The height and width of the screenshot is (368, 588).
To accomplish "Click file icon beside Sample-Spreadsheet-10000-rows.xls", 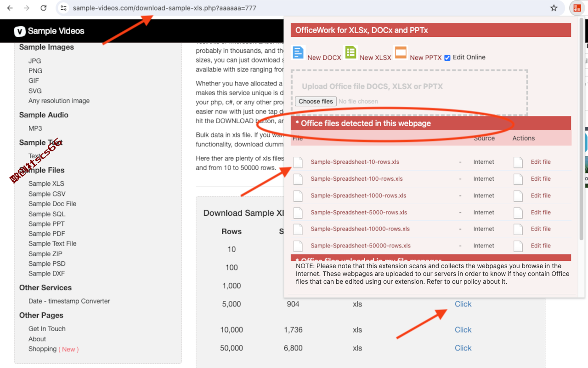I will (298, 229).
